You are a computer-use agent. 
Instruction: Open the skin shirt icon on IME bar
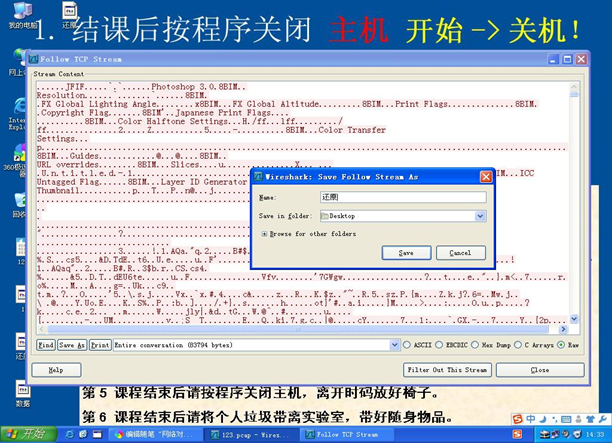coord(590,419)
